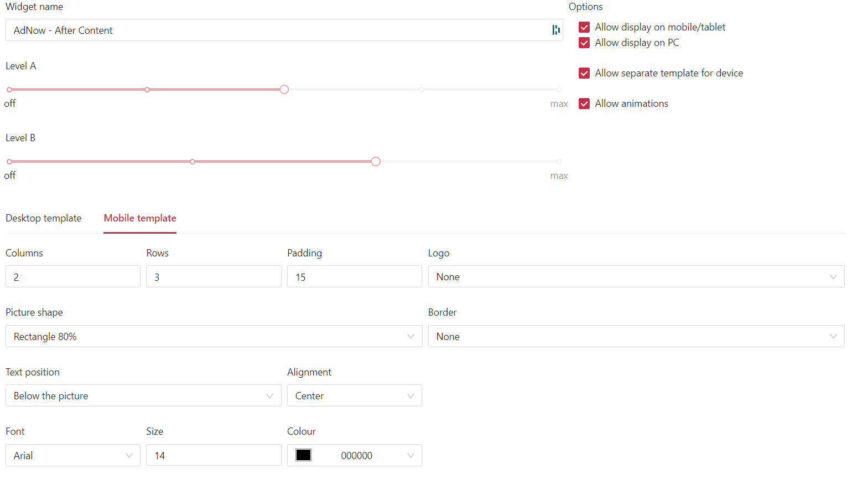
Task: Click the Level B slider handle
Action: click(376, 161)
